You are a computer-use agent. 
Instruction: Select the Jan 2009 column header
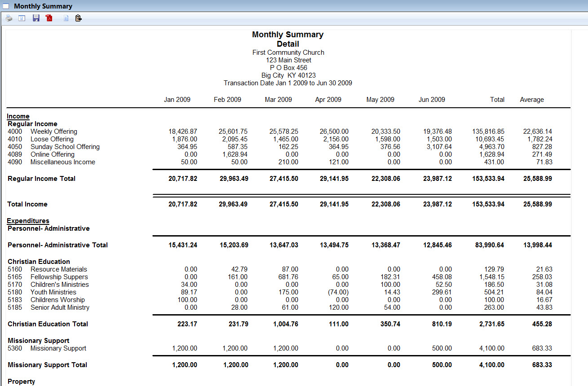(177, 100)
